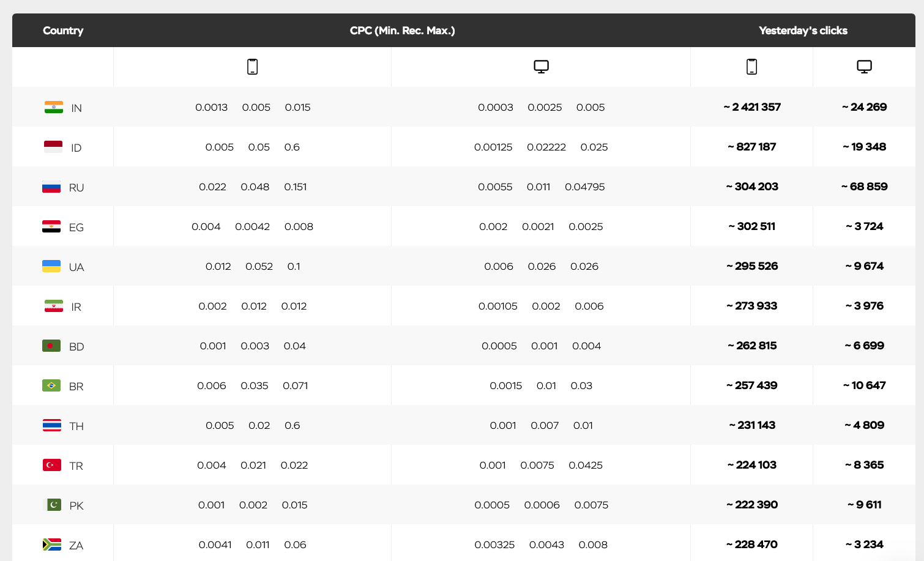
Task: Click India's mobile clicks value 2 421 357
Action: (752, 107)
